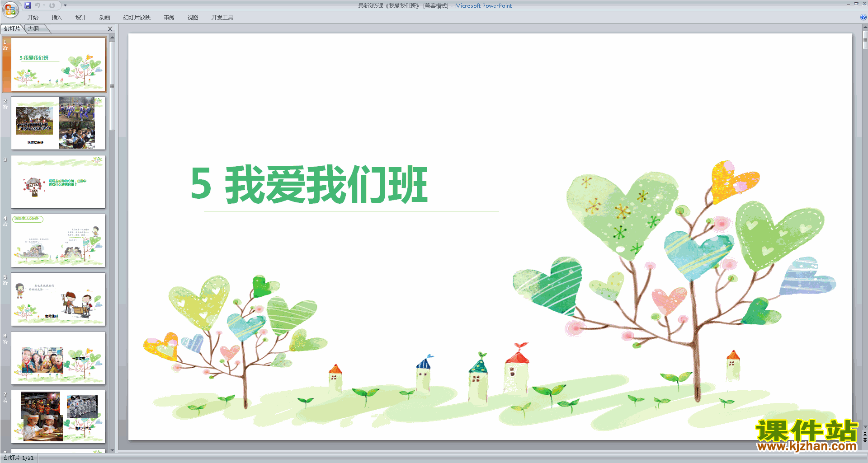Click the animation star icon beside slide 1

pos(5,48)
